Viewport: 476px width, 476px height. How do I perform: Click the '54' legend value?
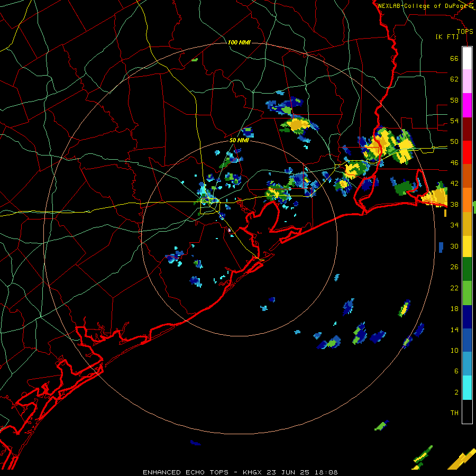(x=454, y=121)
